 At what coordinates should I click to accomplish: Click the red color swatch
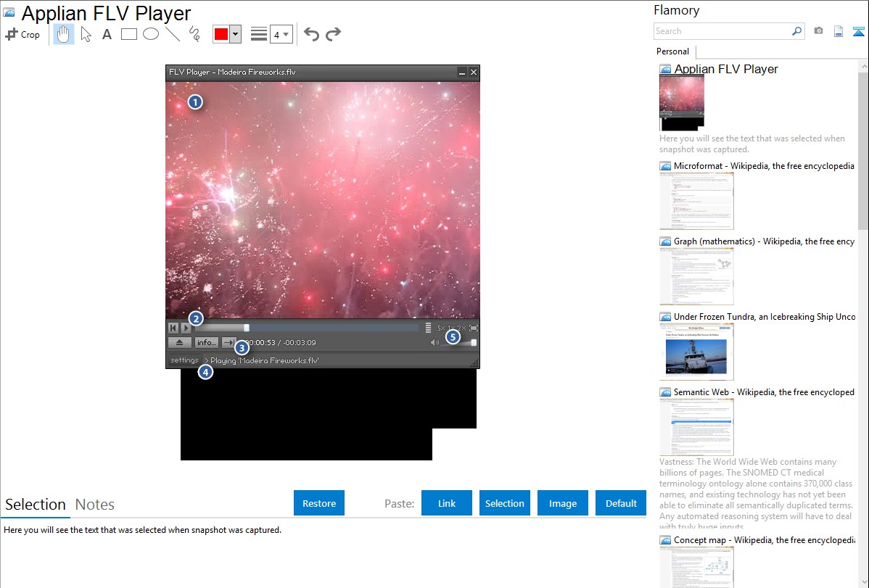[221, 34]
